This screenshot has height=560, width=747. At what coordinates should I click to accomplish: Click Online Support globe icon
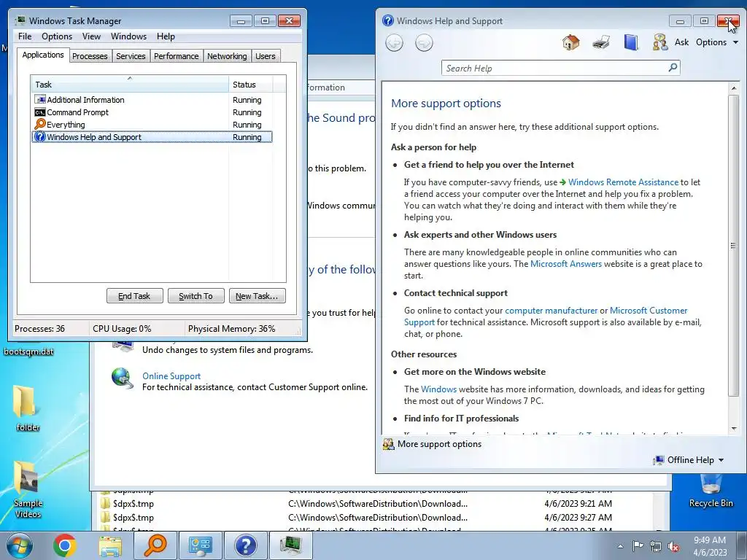pyautogui.click(x=123, y=378)
